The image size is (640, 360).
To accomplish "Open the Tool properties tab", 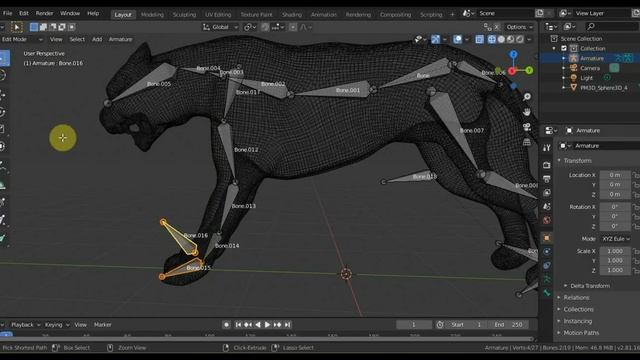I will (x=547, y=148).
